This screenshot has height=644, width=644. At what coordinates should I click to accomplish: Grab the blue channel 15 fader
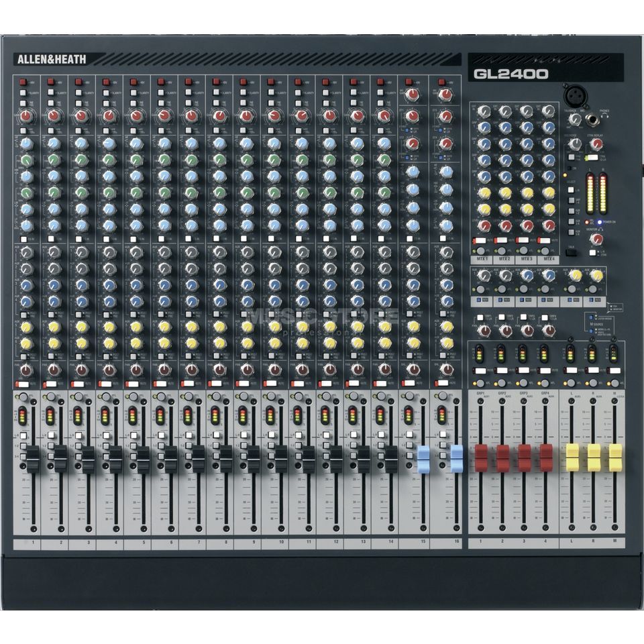tap(423, 458)
